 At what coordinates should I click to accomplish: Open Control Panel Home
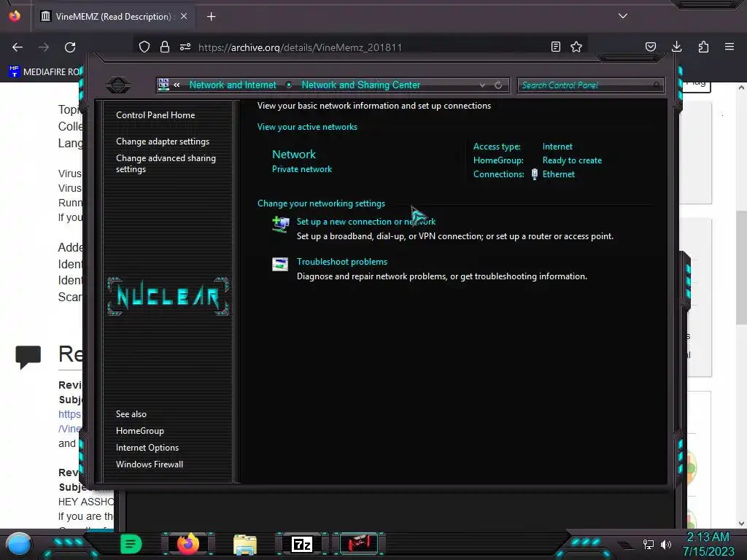click(155, 115)
